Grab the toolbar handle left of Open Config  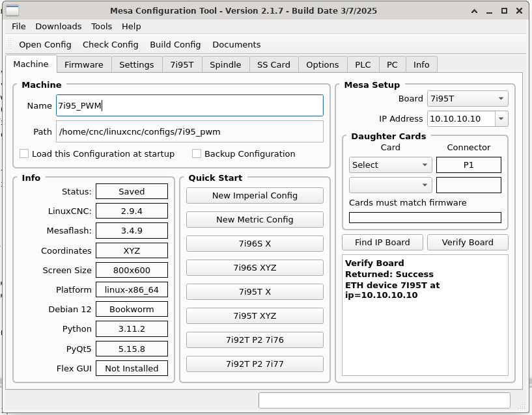click(10, 44)
